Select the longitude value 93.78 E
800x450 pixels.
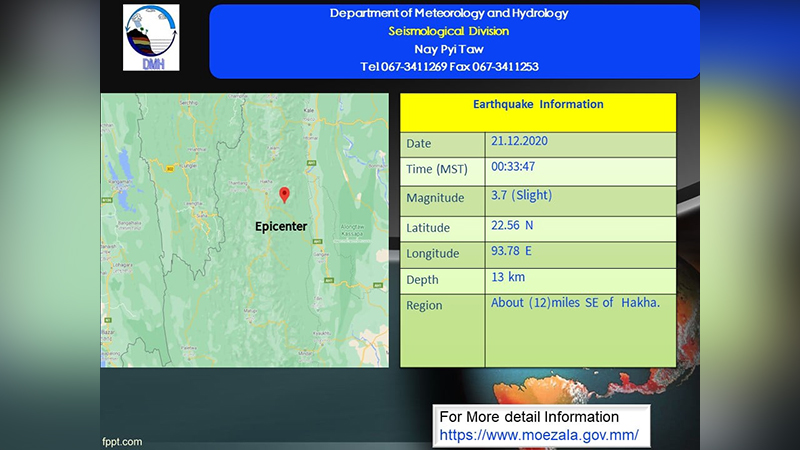(511, 251)
